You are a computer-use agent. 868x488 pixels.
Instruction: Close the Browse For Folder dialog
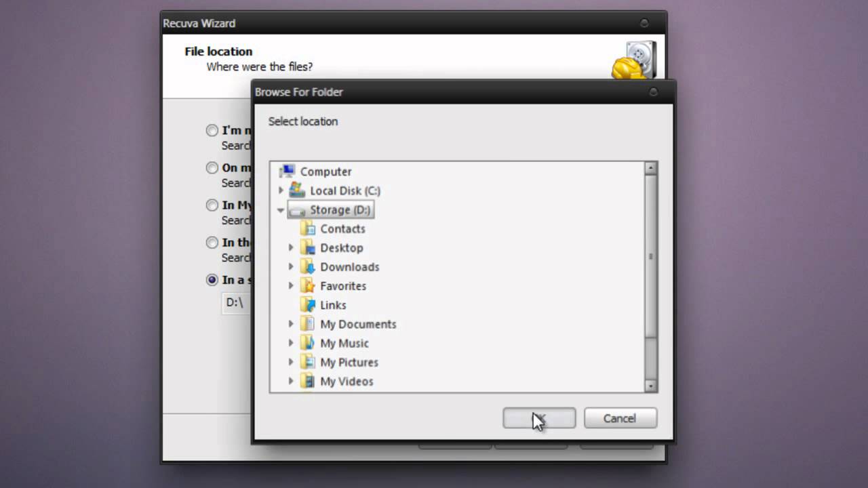654,92
